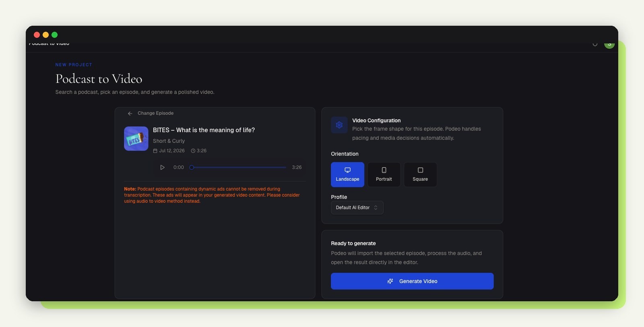Screen dimensions: 644x327
Task: Click the episode title 'BITES – What is the meaning of life?'
Action: (204, 130)
